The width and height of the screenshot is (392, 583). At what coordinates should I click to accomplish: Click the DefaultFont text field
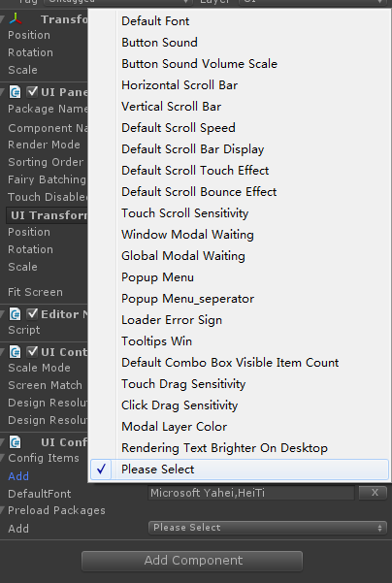[251, 493]
